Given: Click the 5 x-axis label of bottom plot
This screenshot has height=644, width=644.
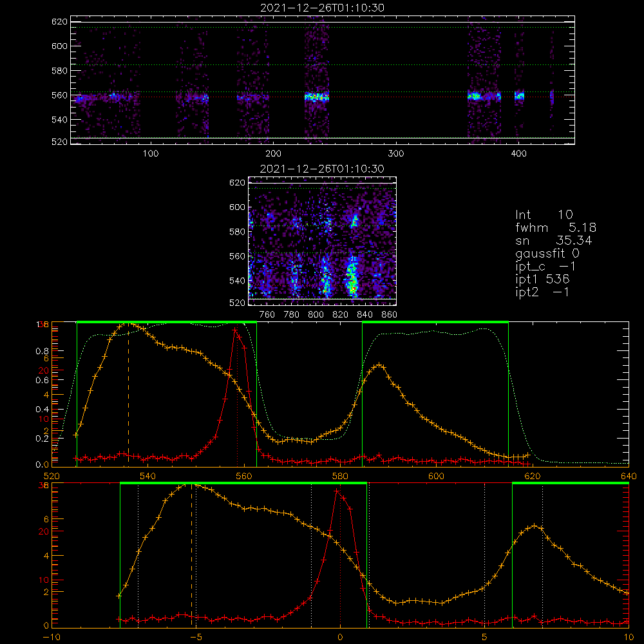Looking at the screenshot, I should coord(485,638).
